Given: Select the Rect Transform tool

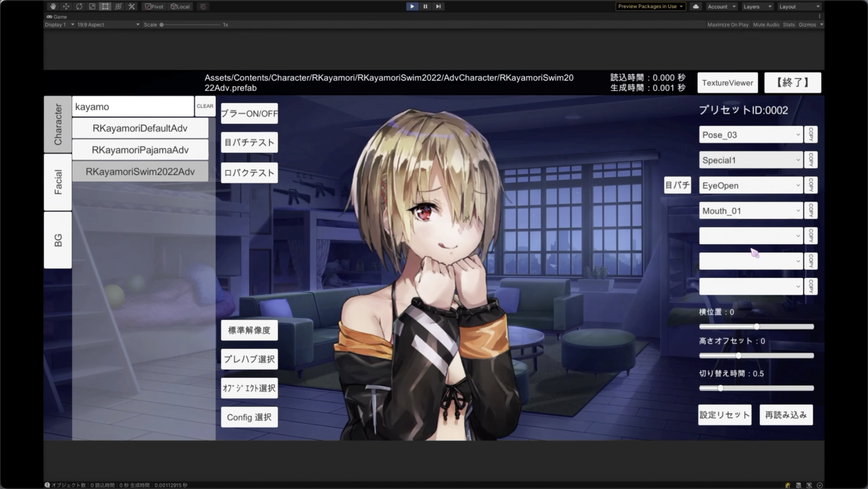Looking at the screenshot, I should click(105, 6).
